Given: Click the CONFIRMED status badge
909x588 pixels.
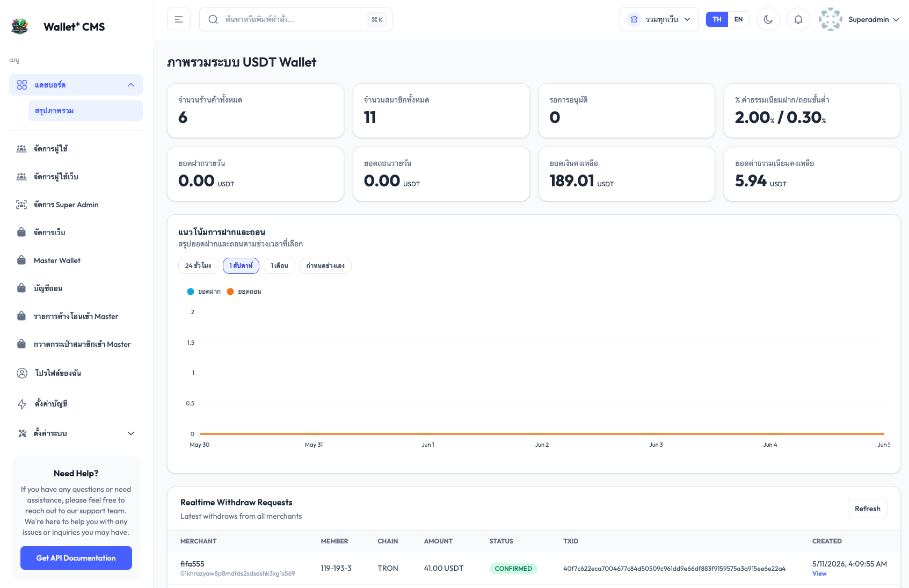Looking at the screenshot, I should (x=513, y=569).
